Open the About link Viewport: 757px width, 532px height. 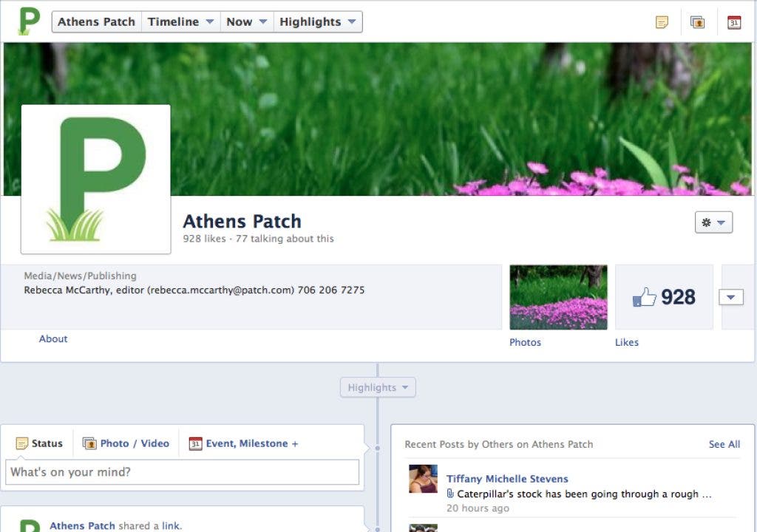53,339
